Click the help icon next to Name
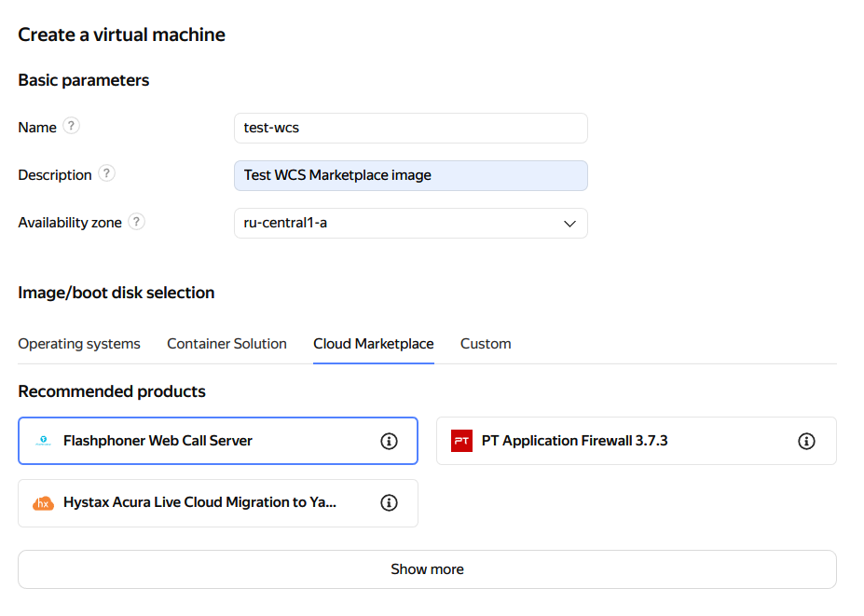The width and height of the screenshot is (864, 616). [72, 127]
